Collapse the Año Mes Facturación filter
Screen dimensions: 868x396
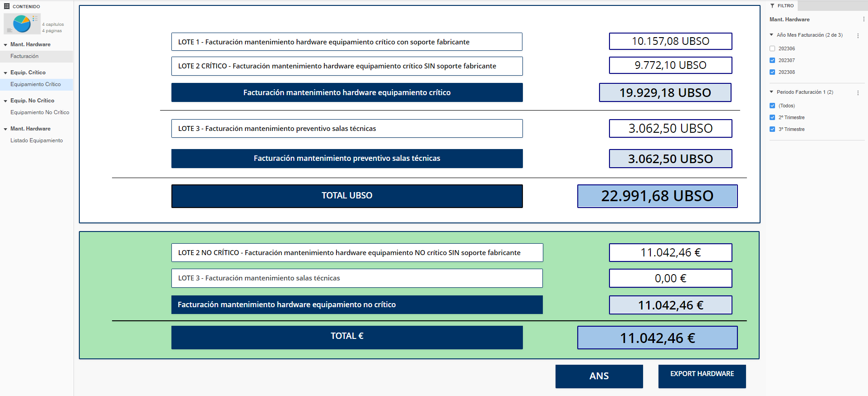click(x=771, y=35)
